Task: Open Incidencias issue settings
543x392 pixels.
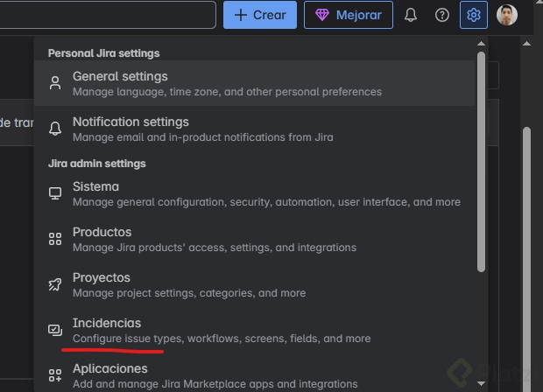Action: (107, 323)
